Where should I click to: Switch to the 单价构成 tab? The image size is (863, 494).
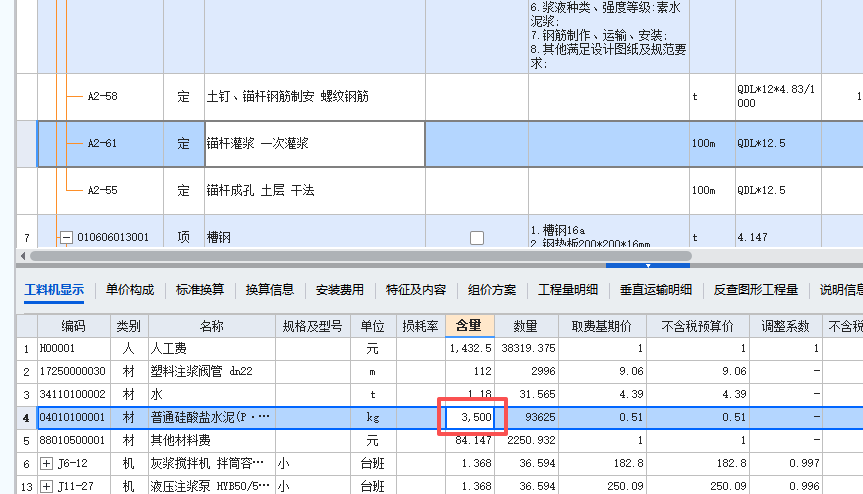click(130, 290)
